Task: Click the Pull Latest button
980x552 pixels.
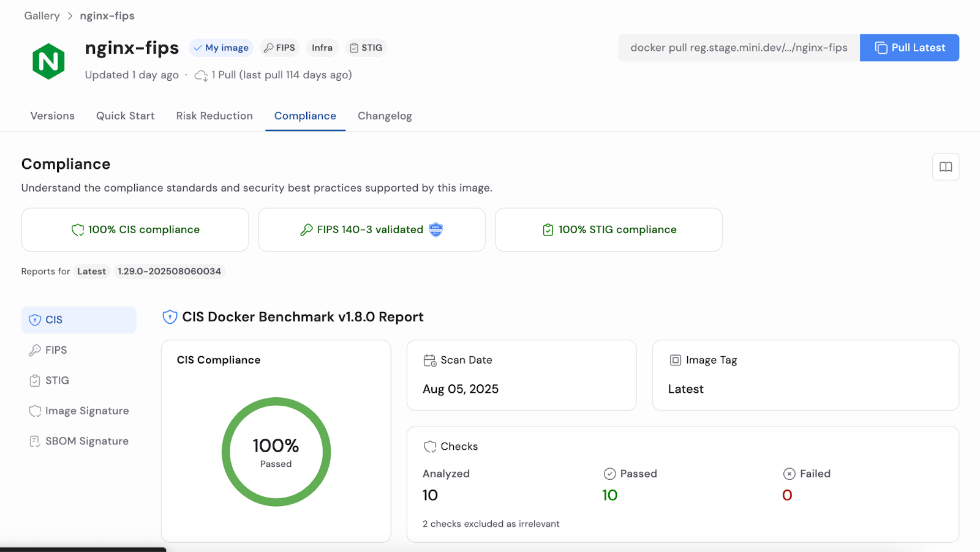Action: pos(910,48)
